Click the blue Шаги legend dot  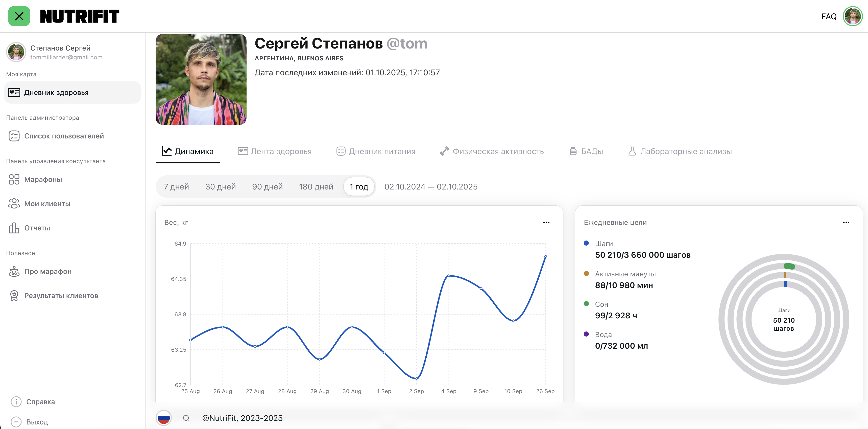pos(586,243)
